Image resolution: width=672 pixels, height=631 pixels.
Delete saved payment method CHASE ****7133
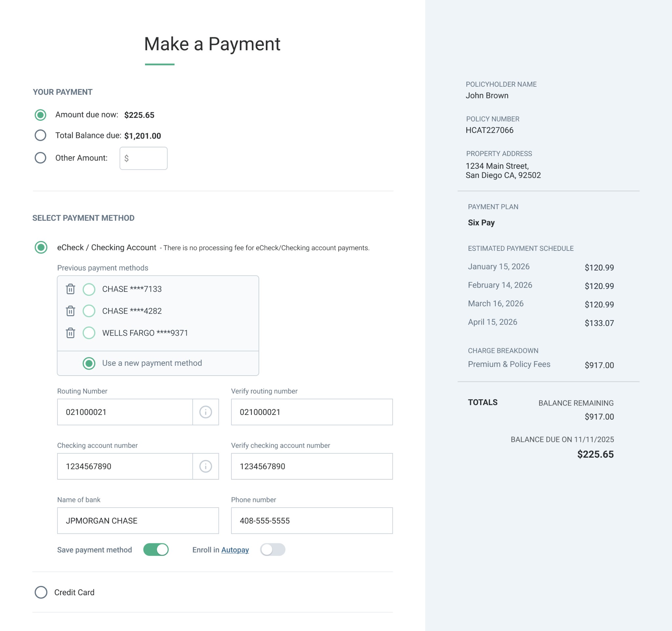pos(70,289)
